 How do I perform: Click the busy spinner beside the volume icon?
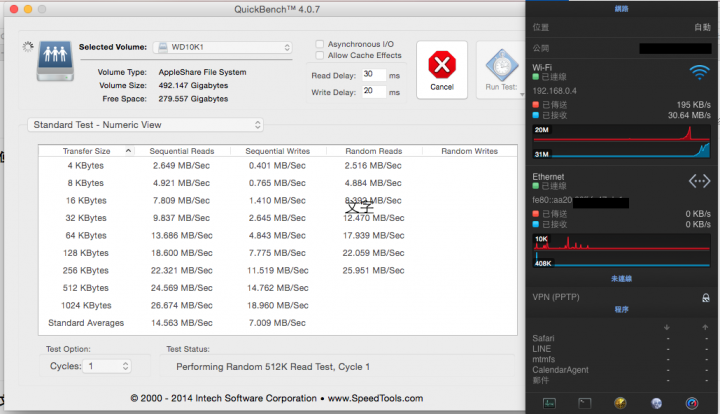[x=28, y=46]
